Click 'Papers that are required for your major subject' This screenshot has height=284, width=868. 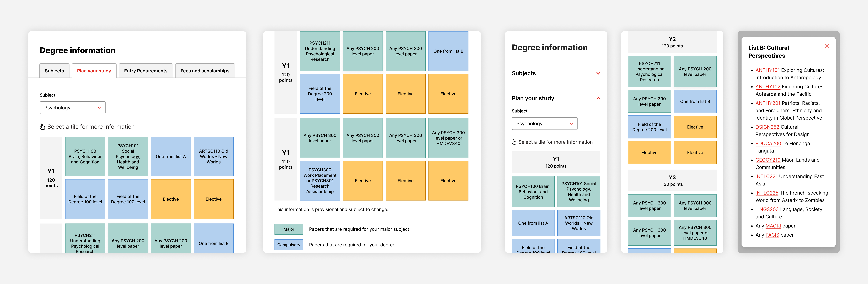tap(359, 229)
